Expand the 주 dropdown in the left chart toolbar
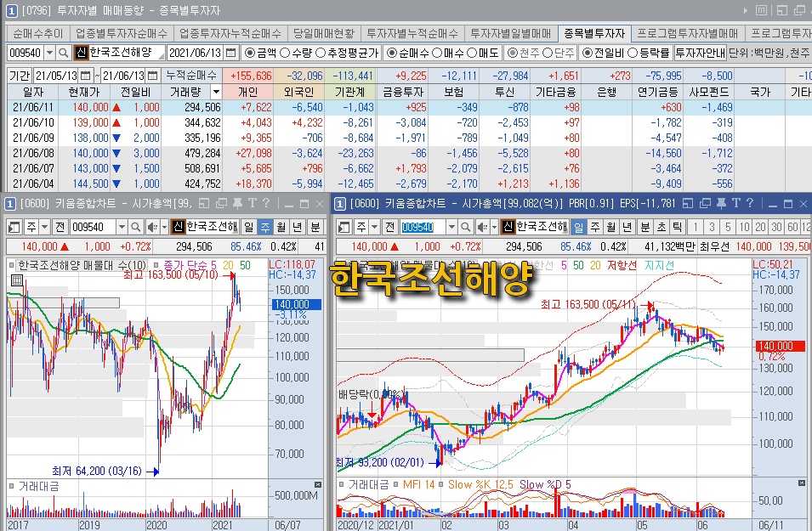This screenshot has width=812, height=531. point(44,227)
